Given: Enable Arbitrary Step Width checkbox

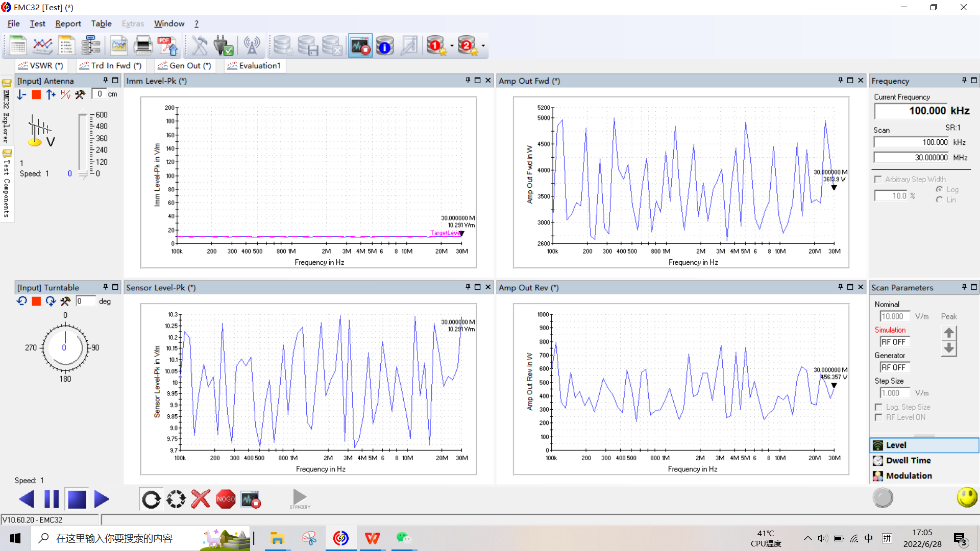Looking at the screenshot, I should (x=878, y=179).
